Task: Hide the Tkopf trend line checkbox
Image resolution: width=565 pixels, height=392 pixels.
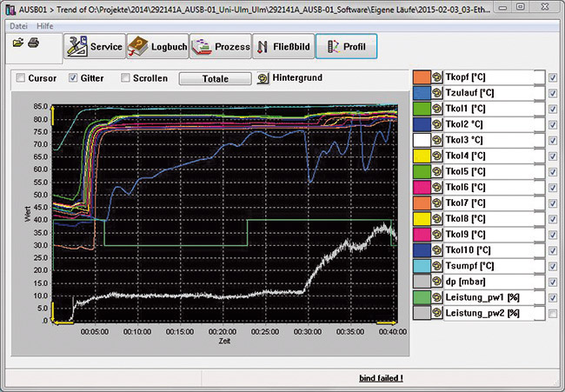Action: click(553, 77)
